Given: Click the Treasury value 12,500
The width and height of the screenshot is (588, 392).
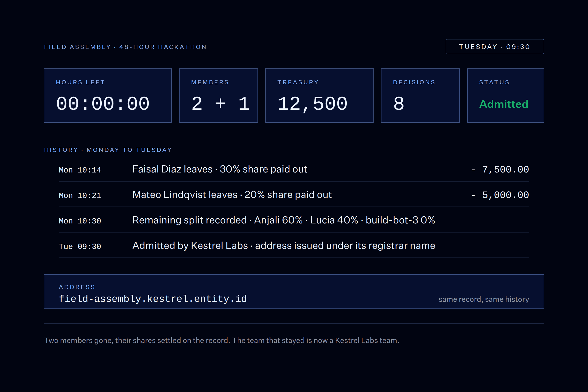Looking at the screenshot, I should click(x=313, y=104).
